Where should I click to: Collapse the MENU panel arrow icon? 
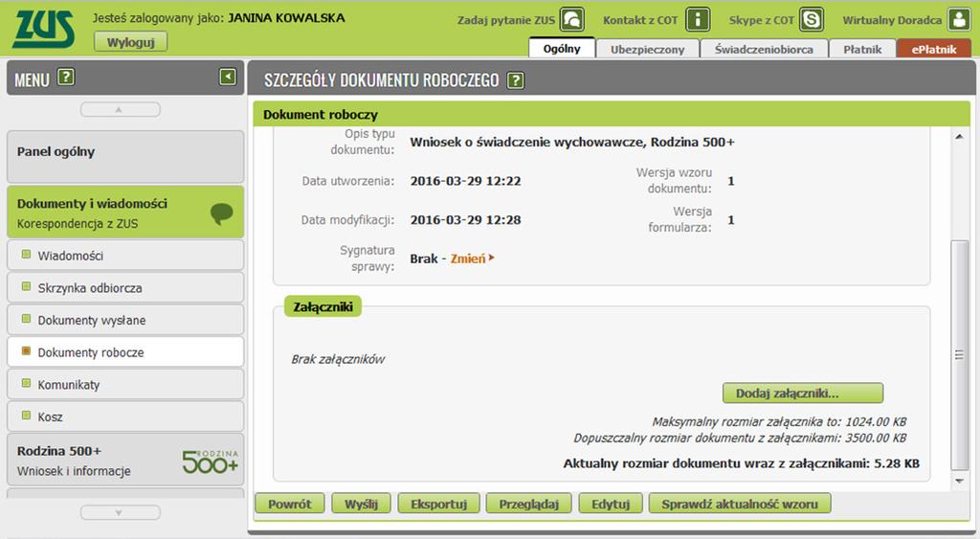pos(228,77)
